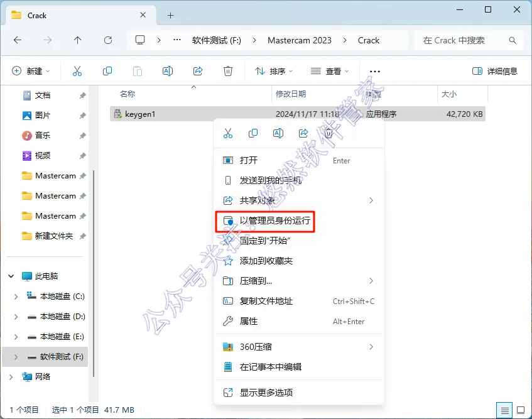Choose 复制文件地址
The image size is (532, 419).
coord(299,301)
